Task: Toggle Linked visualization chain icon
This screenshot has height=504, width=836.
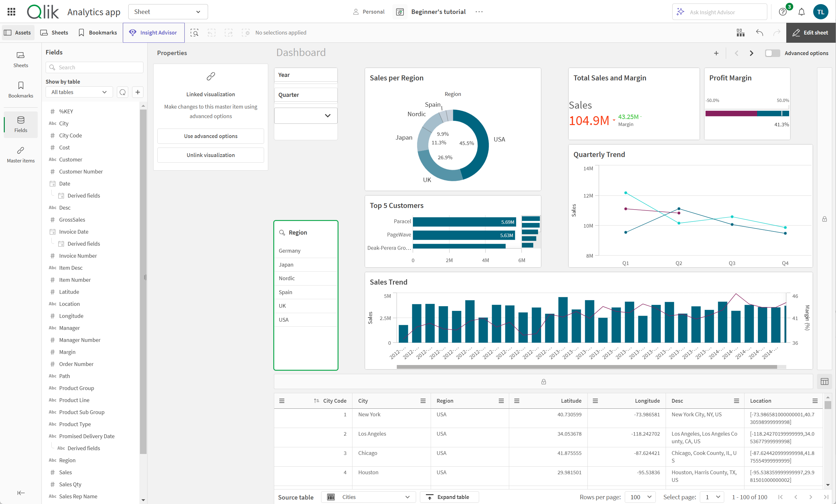Action: pos(212,76)
